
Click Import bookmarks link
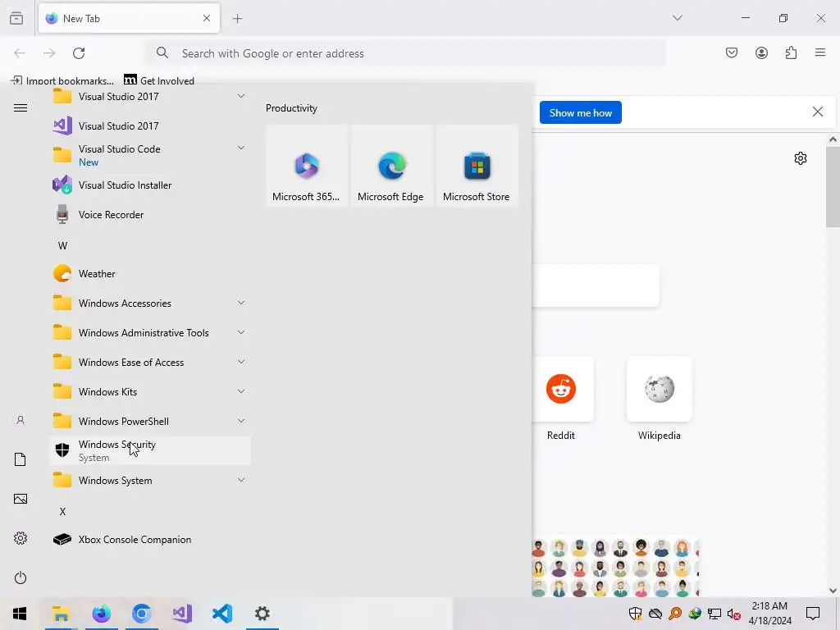(x=62, y=80)
